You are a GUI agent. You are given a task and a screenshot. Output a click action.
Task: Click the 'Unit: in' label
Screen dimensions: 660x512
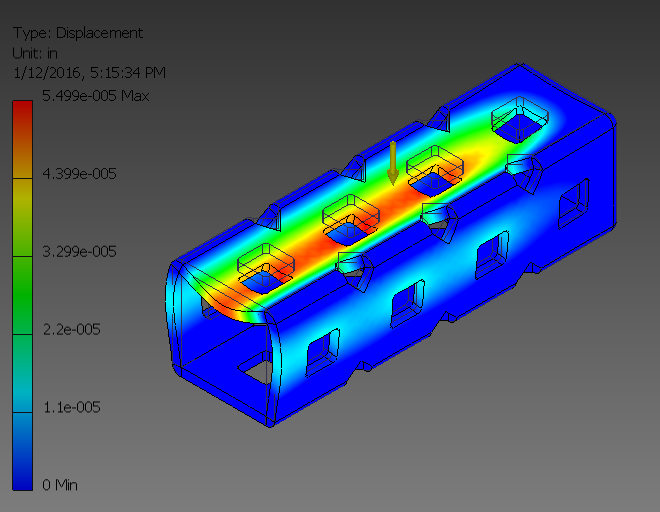[35, 53]
